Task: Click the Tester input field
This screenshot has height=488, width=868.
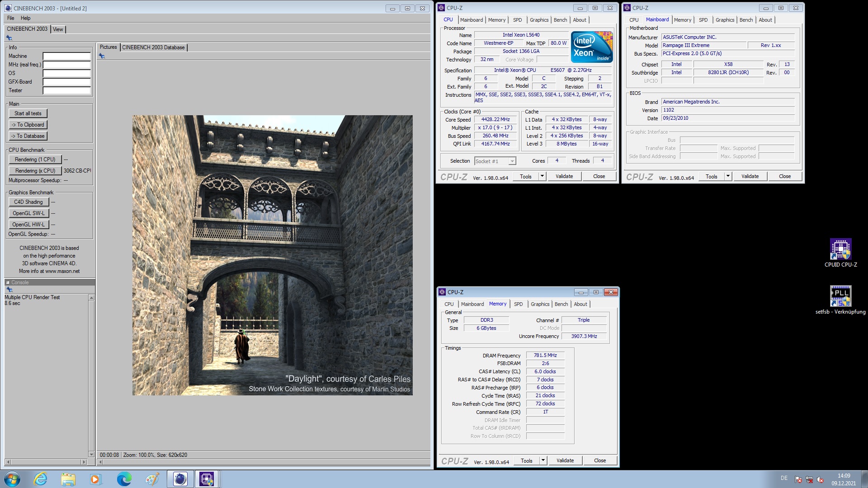Action: [x=67, y=90]
